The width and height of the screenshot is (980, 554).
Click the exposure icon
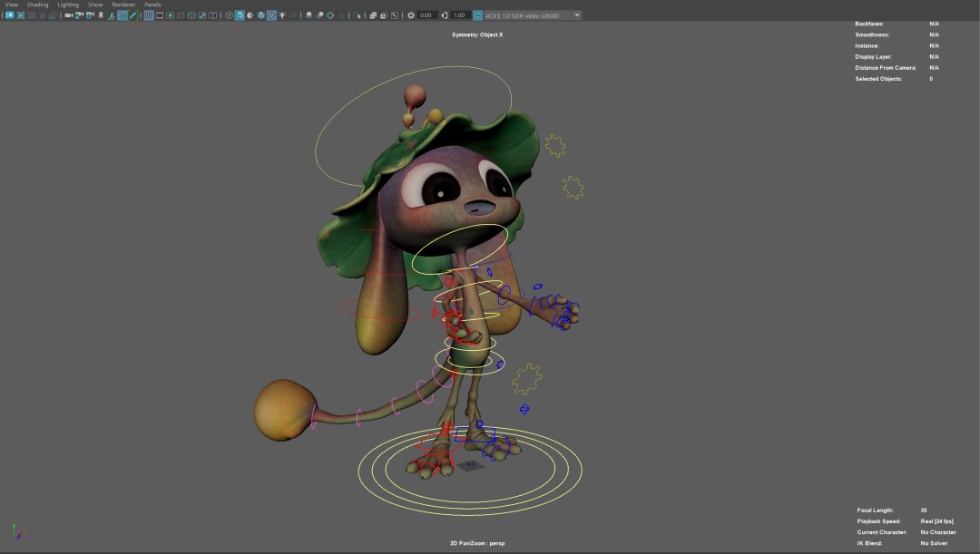click(411, 15)
